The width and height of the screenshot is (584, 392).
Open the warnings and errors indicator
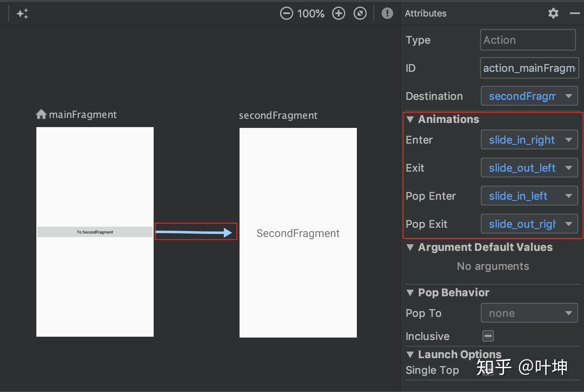(x=387, y=14)
